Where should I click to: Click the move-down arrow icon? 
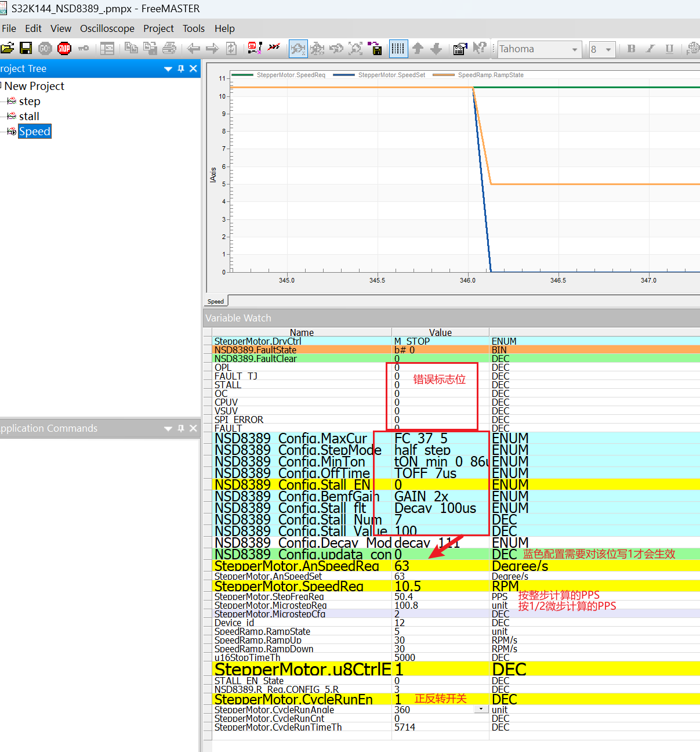click(437, 49)
